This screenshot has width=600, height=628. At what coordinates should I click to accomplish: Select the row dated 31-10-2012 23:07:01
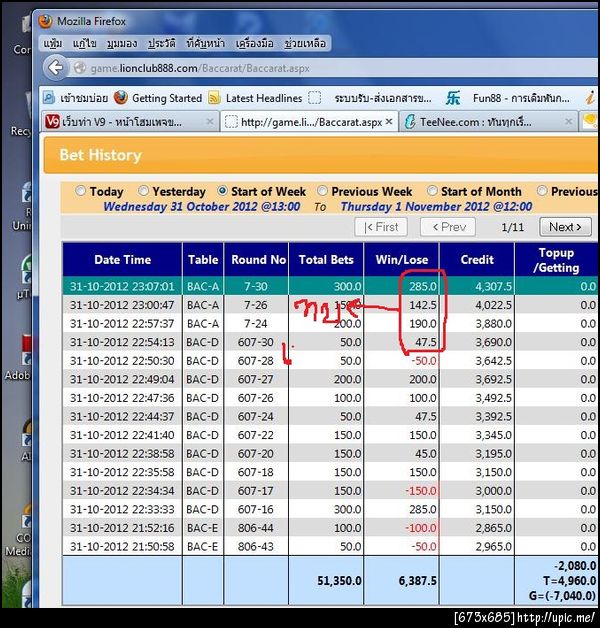click(x=330, y=286)
